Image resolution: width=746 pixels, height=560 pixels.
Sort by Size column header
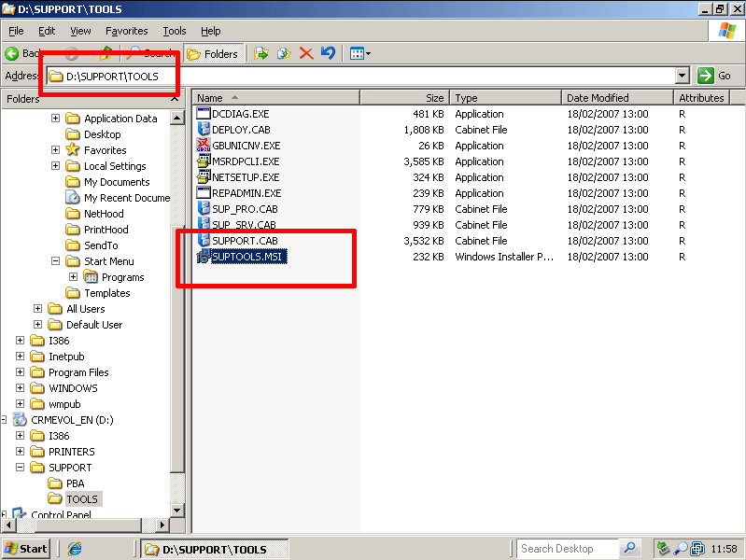(405, 98)
